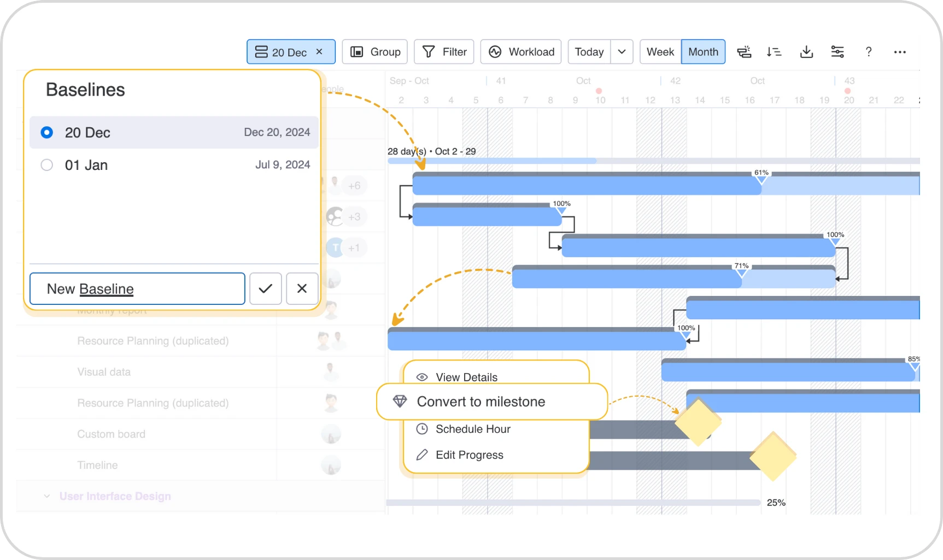The height and width of the screenshot is (560, 943).
Task: Open the chart settings sliders icon
Action: (837, 51)
